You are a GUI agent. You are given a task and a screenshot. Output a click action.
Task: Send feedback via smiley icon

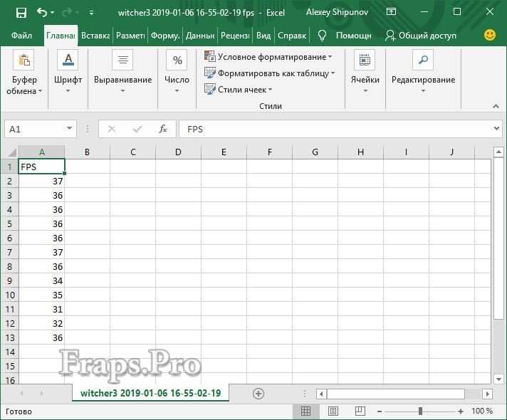point(489,35)
